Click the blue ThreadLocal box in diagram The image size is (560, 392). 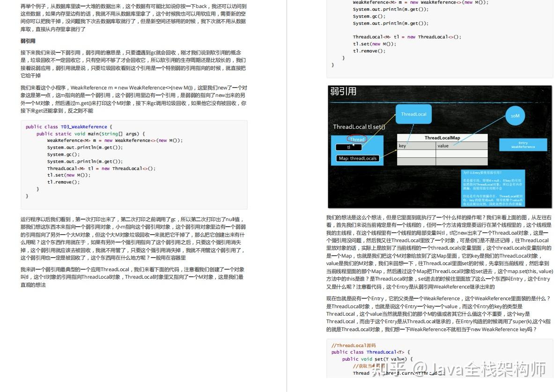(413, 114)
